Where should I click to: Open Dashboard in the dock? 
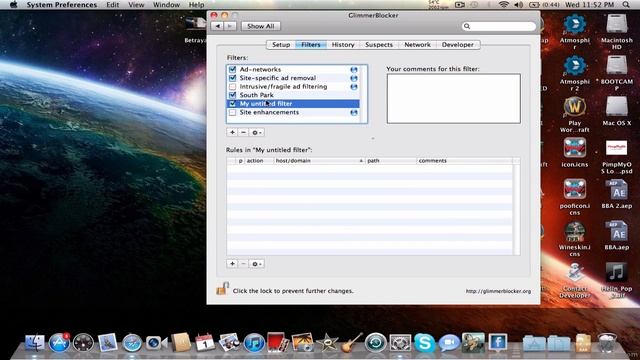tap(83, 342)
